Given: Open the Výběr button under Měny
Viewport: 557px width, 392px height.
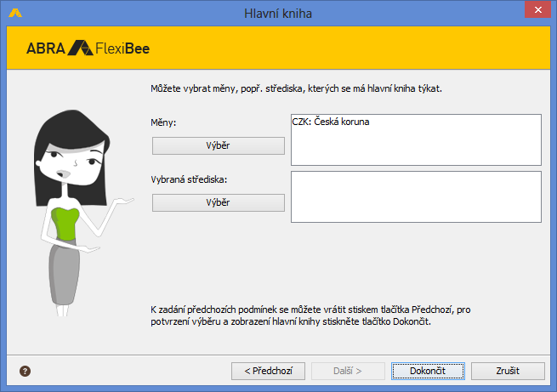Looking at the screenshot, I should [218, 145].
